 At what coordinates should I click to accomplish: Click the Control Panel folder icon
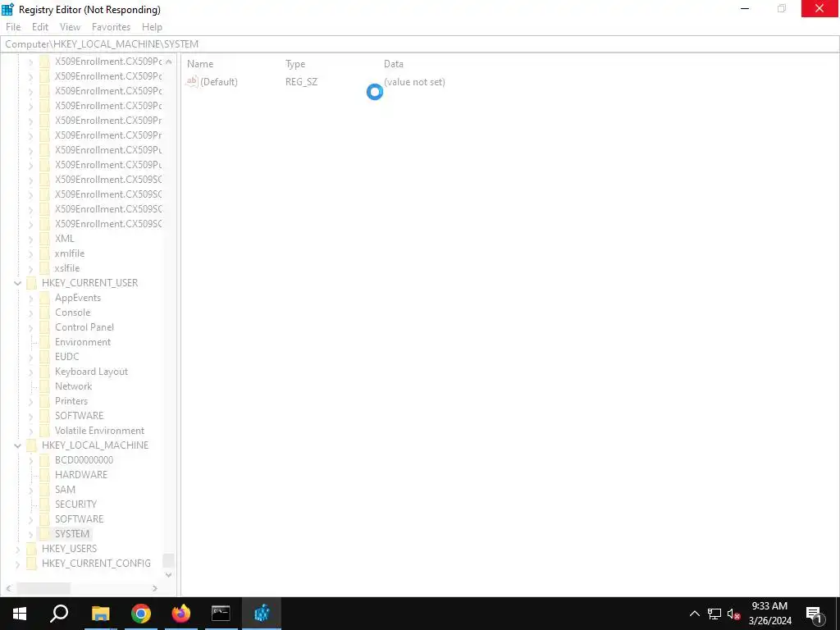point(45,327)
